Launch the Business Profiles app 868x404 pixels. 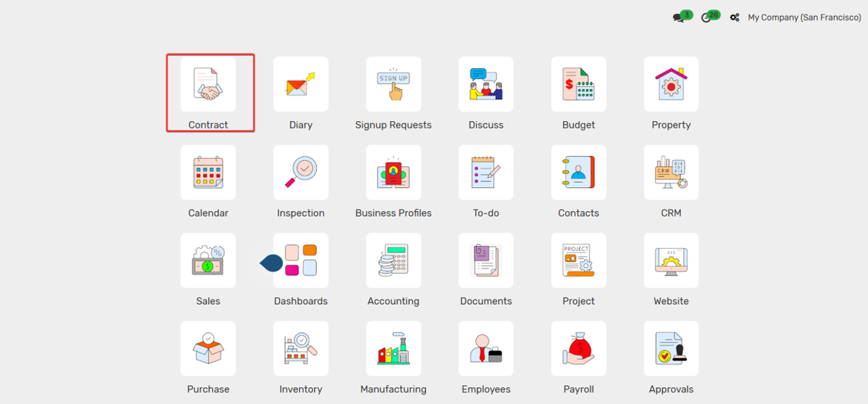tap(393, 173)
